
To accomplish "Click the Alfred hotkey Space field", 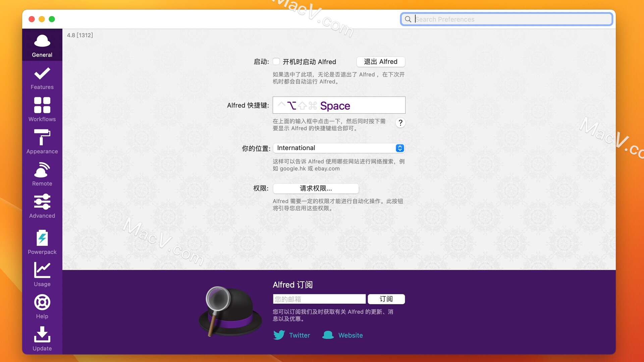I will tap(339, 106).
